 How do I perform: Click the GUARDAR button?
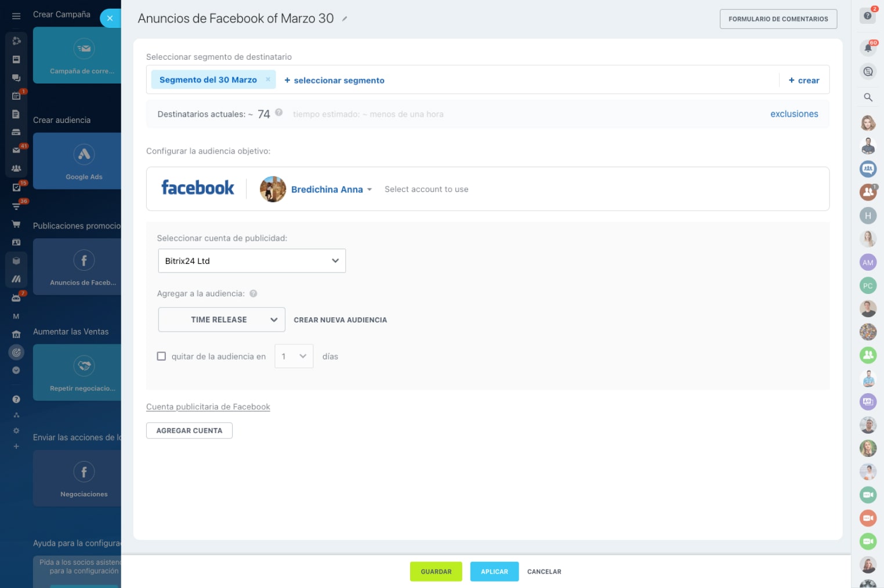click(x=436, y=571)
